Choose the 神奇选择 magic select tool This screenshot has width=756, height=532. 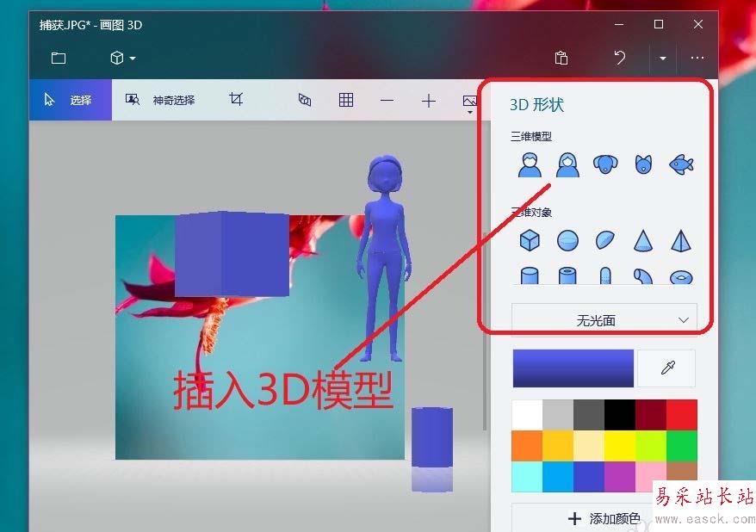pyautogui.click(x=160, y=100)
